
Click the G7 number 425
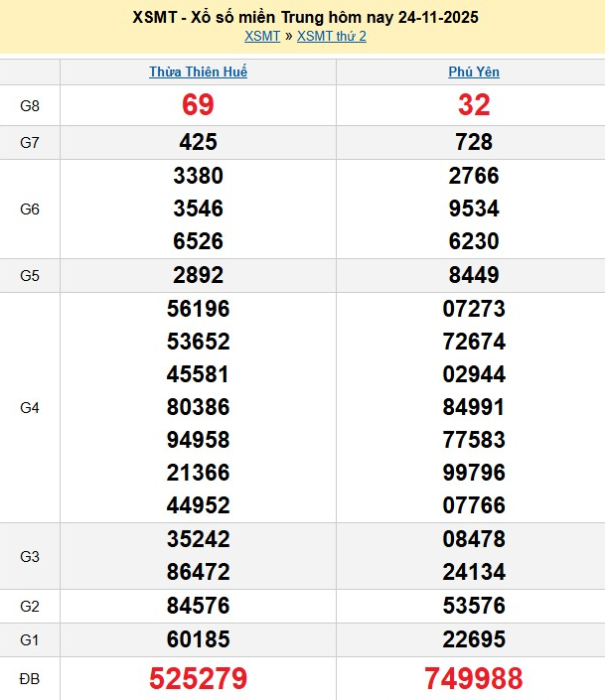coord(198,142)
